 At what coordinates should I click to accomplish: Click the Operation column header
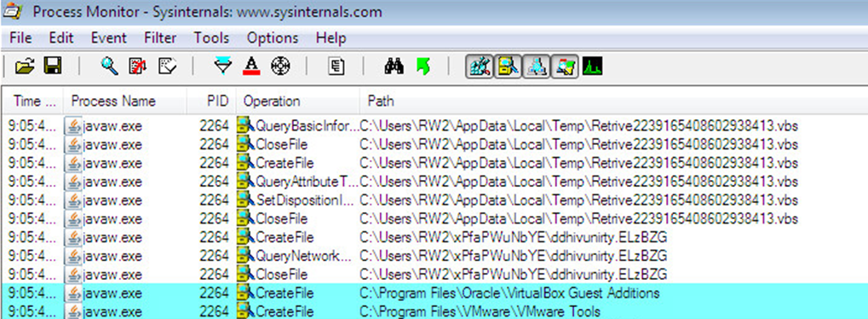tap(298, 101)
